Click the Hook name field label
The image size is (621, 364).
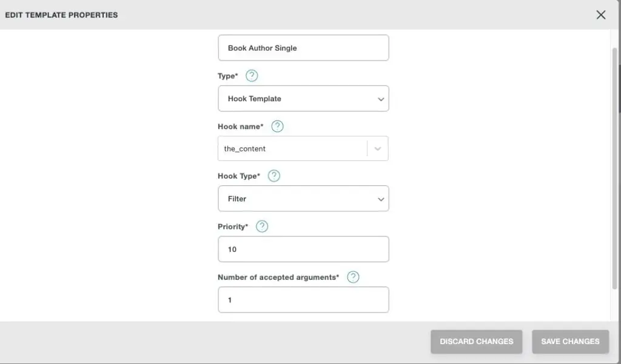pos(240,127)
